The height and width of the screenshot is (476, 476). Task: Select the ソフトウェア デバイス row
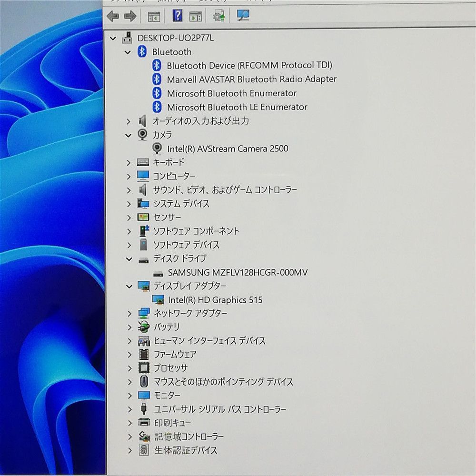[186, 245]
